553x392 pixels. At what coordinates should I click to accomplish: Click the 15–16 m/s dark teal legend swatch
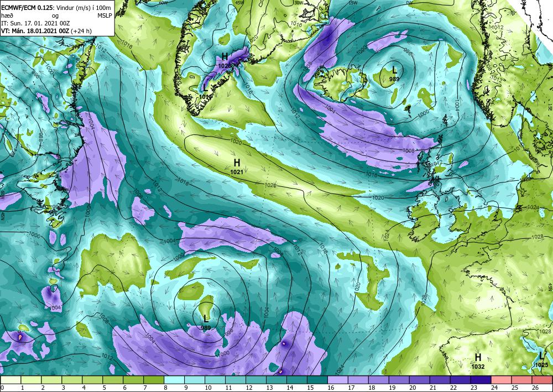point(318,380)
